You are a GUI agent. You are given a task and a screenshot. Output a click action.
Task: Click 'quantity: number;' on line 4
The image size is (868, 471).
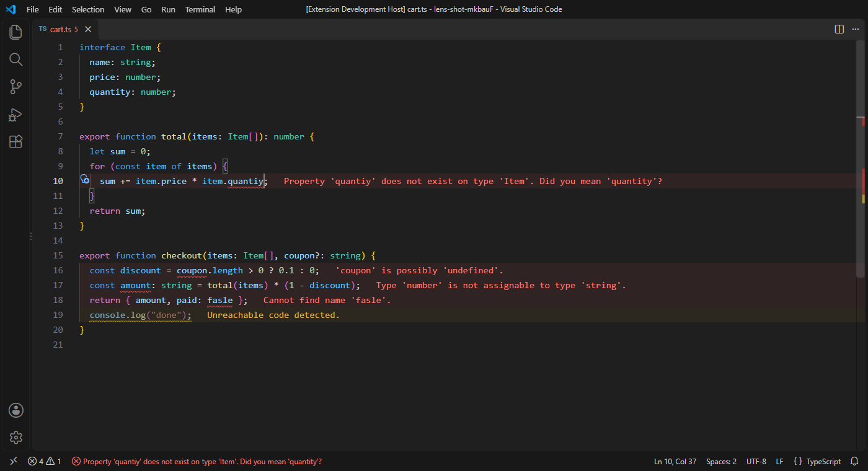[133, 92]
